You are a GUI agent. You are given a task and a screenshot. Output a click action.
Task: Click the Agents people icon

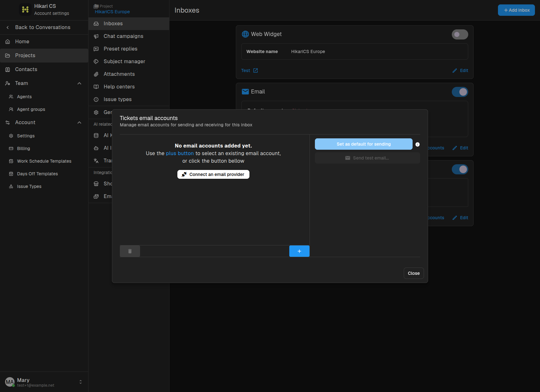pos(11,97)
